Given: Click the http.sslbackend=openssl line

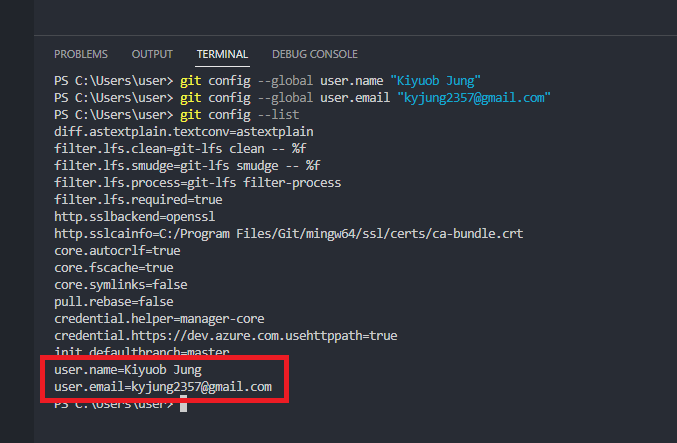Looking at the screenshot, I should coord(134,217).
